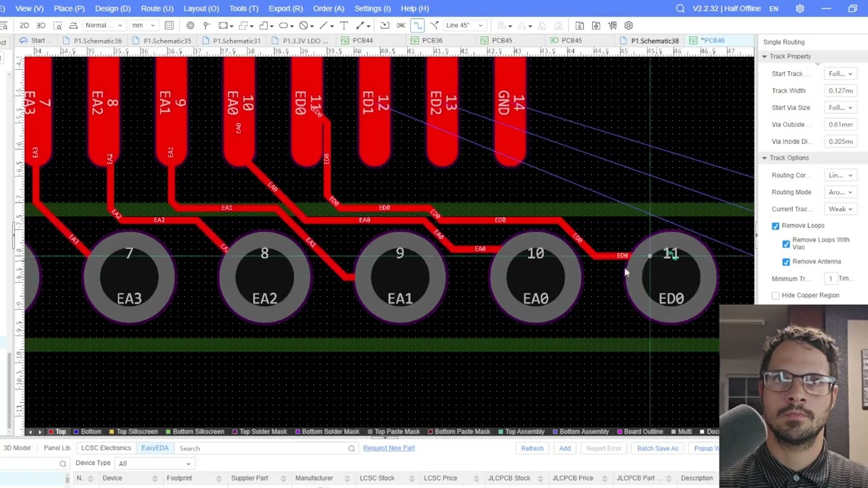
Task: Select the Pad placement tool
Action: (x=206, y=26)
